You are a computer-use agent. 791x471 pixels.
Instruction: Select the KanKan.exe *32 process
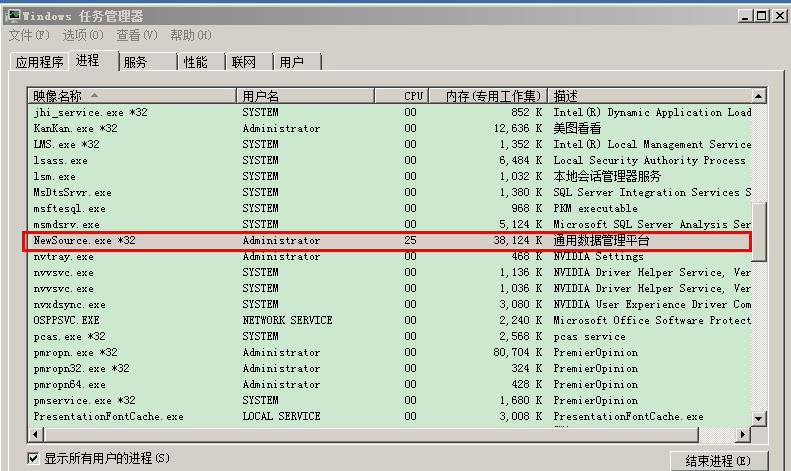[x=389, y=129]
